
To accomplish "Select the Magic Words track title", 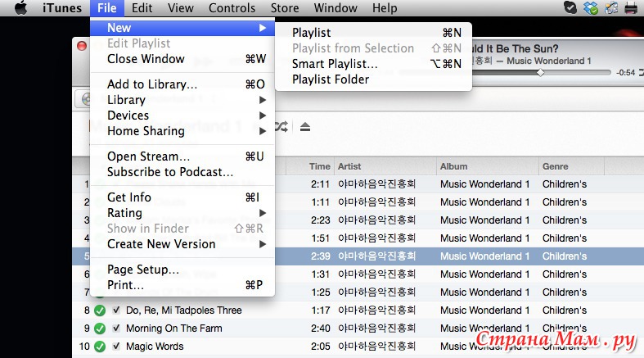I will click(155, 347).
